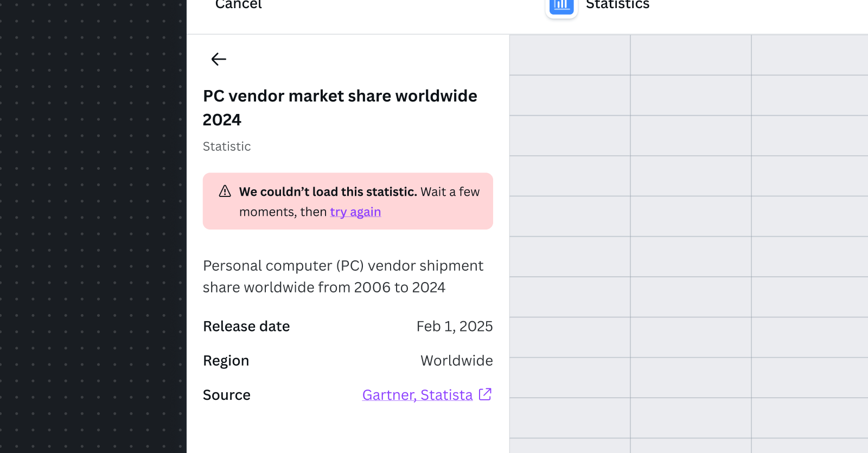The width and height of the screenshot is (868, 453).
Task: Open the external link icon beside Statista
Action: [x=486, y=394]
